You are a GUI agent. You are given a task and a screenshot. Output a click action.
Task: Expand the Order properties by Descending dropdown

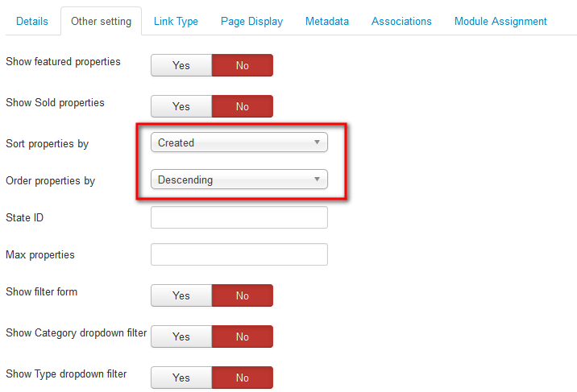(x=239, y=179)
